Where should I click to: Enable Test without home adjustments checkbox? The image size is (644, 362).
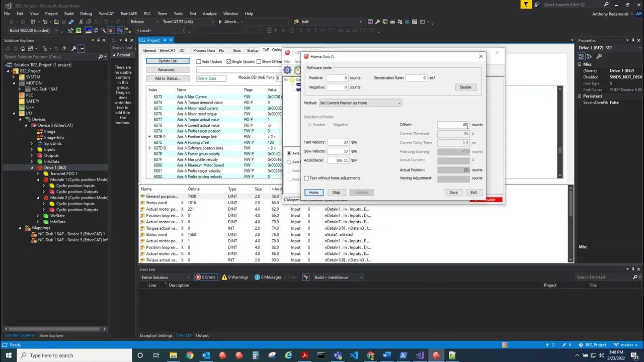click(306, 178)
